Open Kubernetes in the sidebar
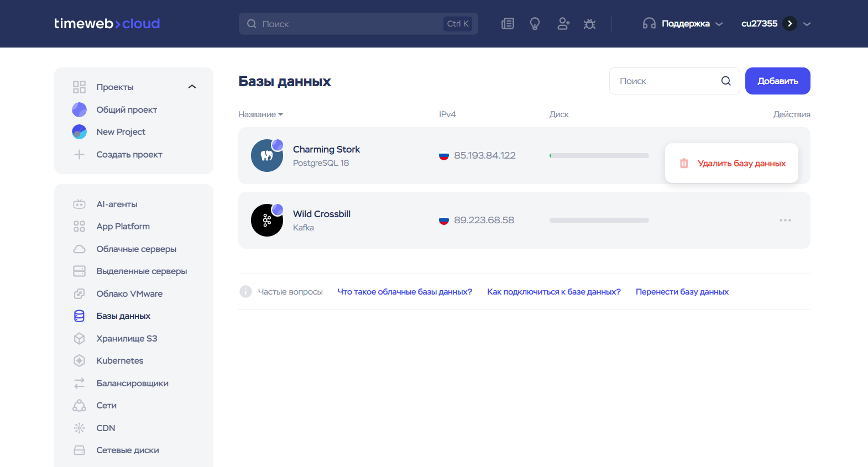The image size is (868, 467). (x=119, y=361)
